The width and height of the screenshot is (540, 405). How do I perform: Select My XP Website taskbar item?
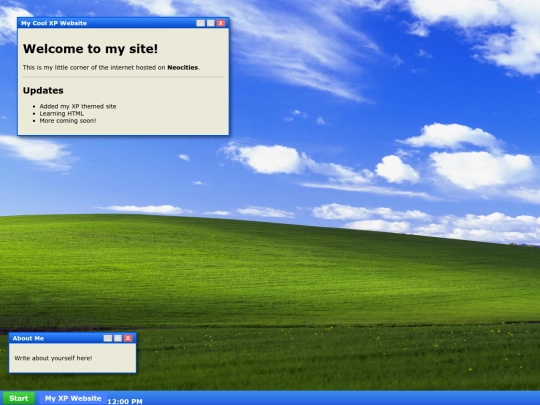(73, 398)
